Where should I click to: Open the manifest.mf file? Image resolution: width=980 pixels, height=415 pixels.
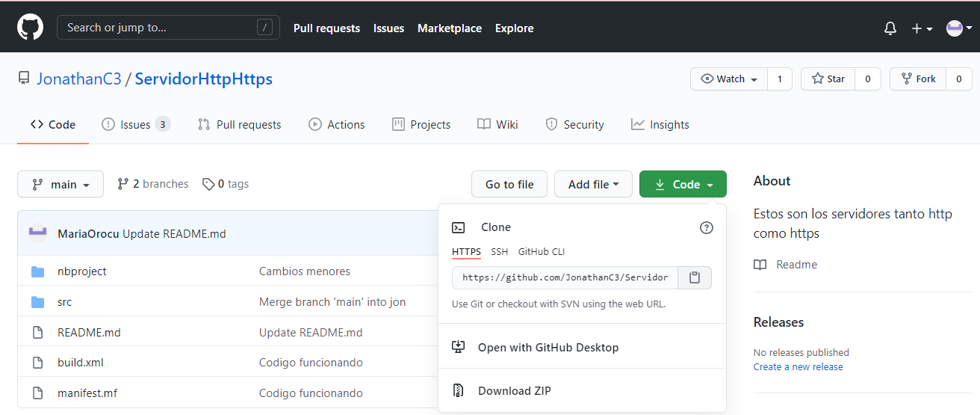pos(87,393)
